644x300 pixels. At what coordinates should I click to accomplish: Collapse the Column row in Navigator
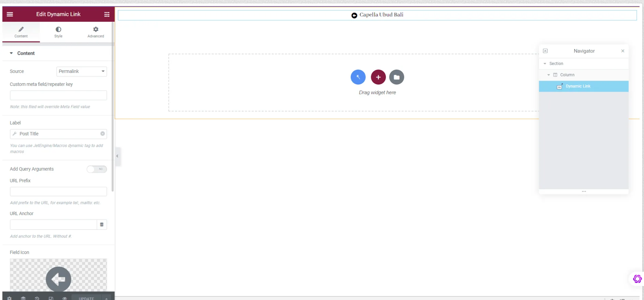coord(548,75)
